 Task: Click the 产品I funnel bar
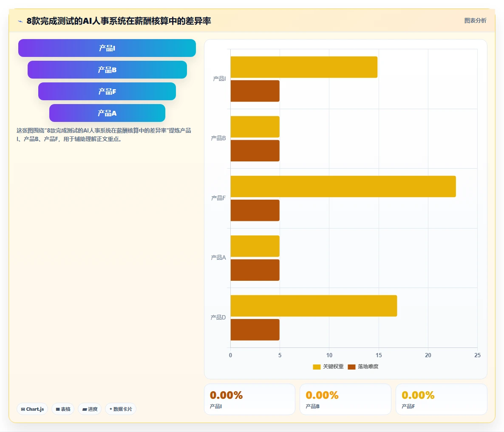tap(107, 48)
